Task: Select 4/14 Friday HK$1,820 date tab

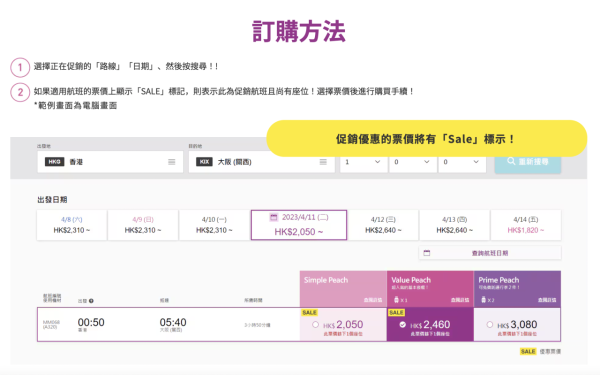Action: coord(526,225)
